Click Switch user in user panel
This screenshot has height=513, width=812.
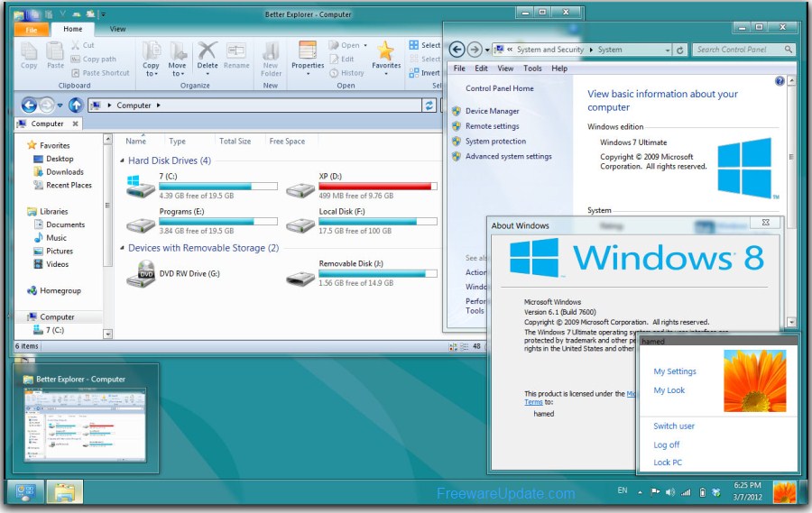(674, 426)
